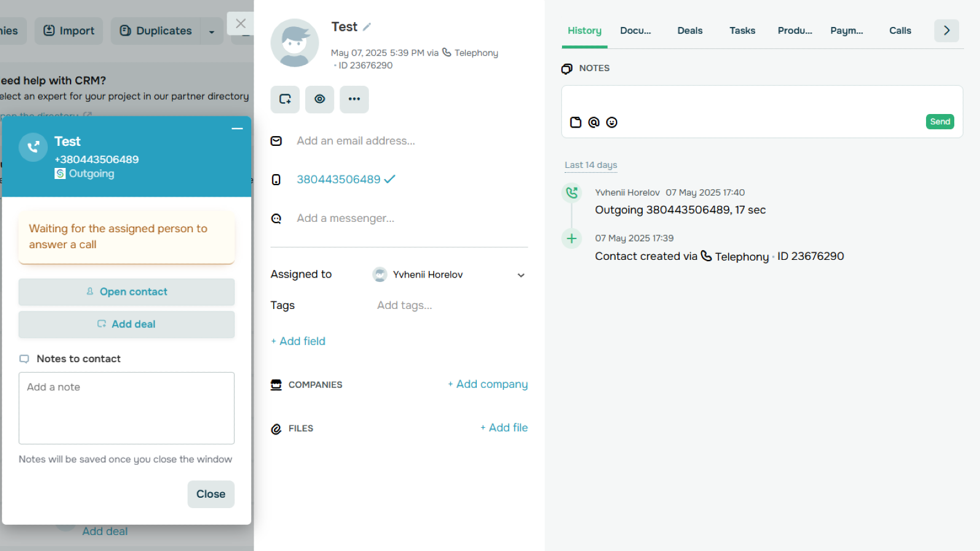Click the Add company link
Screen dimensions: 980x551
point(488,384)
